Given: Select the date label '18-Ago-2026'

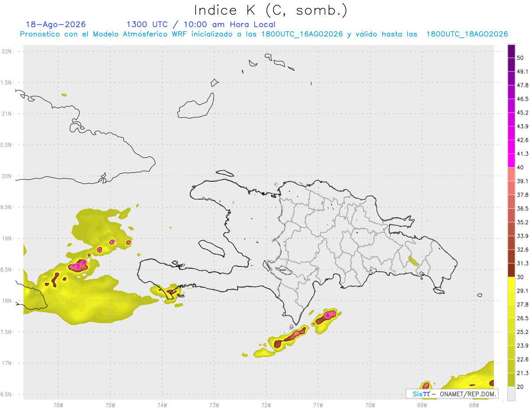Looking at the screenshot, I should coord(56,24).
